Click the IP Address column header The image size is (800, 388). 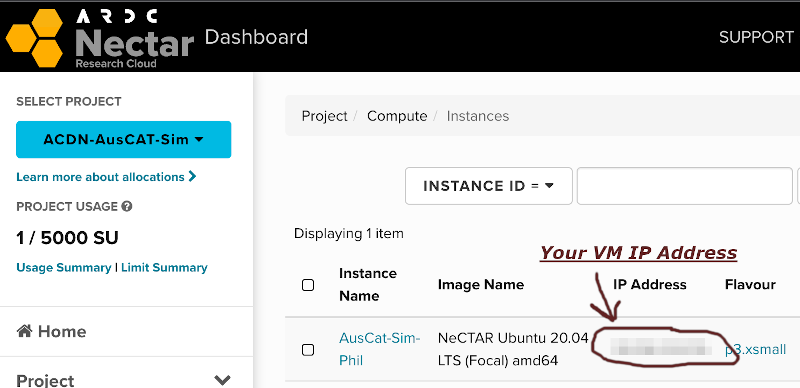(x=649, y=284)
